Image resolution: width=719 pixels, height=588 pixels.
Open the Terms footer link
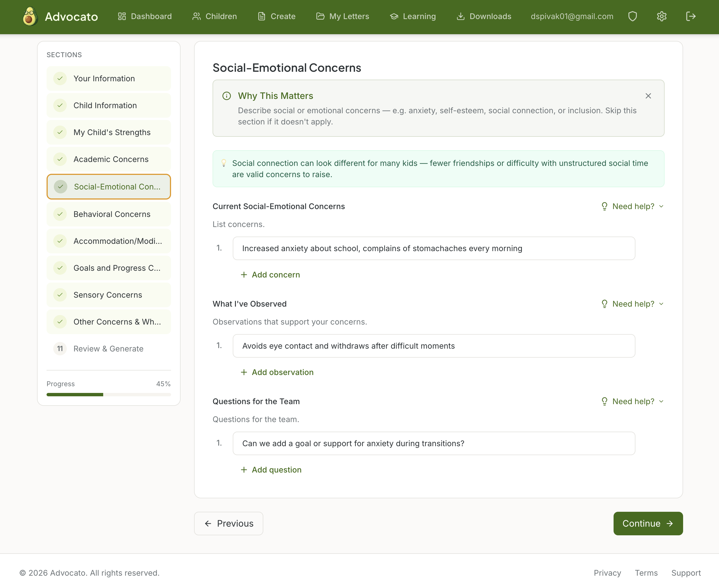(x=646, y=573)
